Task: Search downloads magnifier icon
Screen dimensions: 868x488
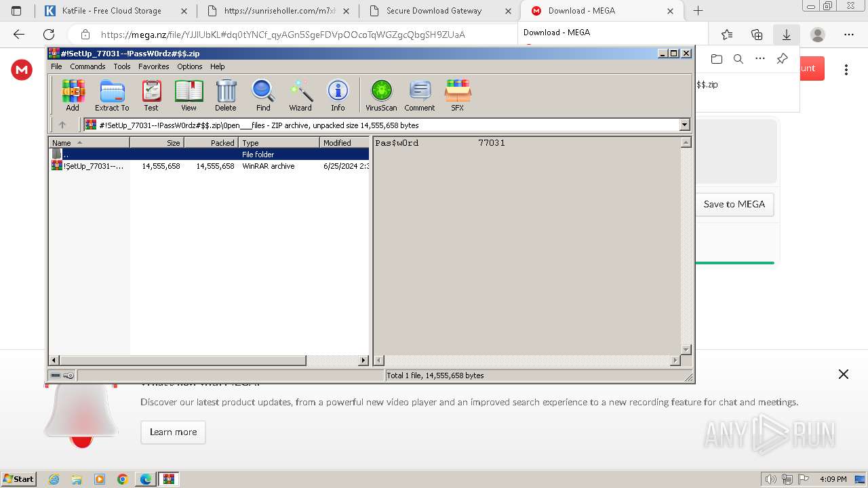Action: [x=738, y=59]
